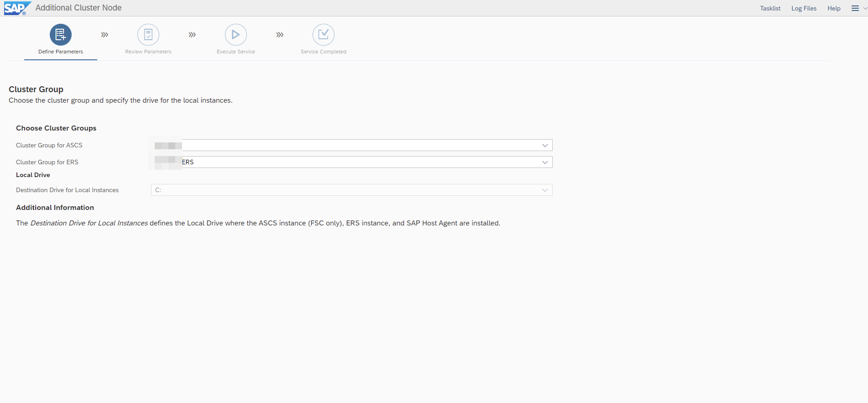868x403 pixels.
Task: Open the Help menu
Action: 834,8
